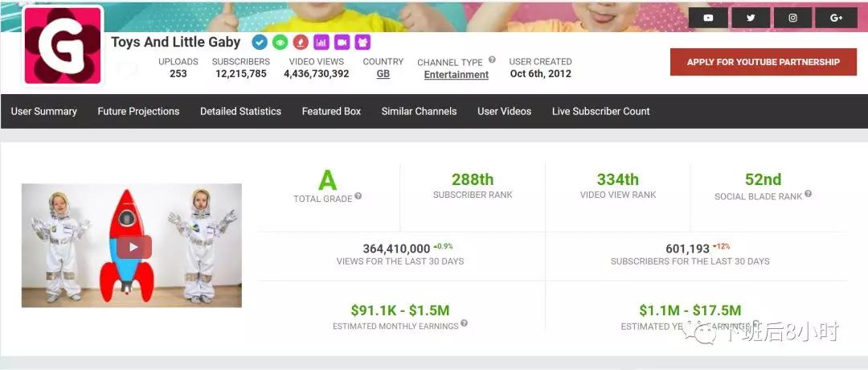
Task: Click the blue verified checkmark badge
Action: pos(260,42)
